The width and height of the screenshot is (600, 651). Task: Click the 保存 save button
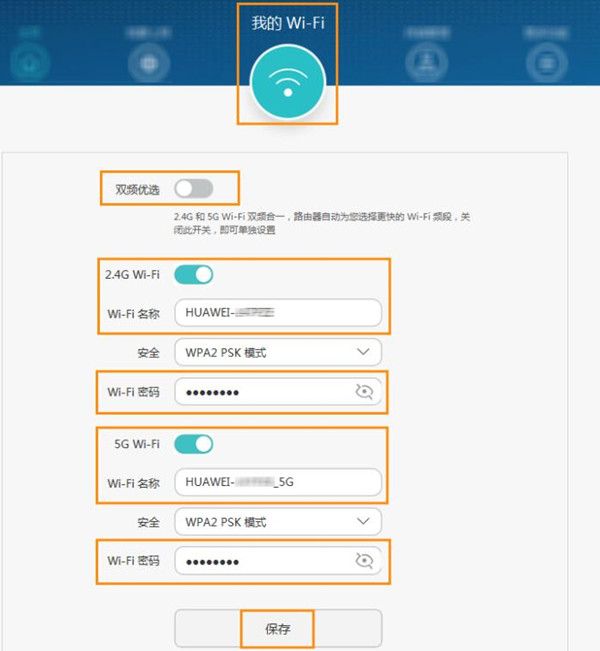[x=278, y=629]
